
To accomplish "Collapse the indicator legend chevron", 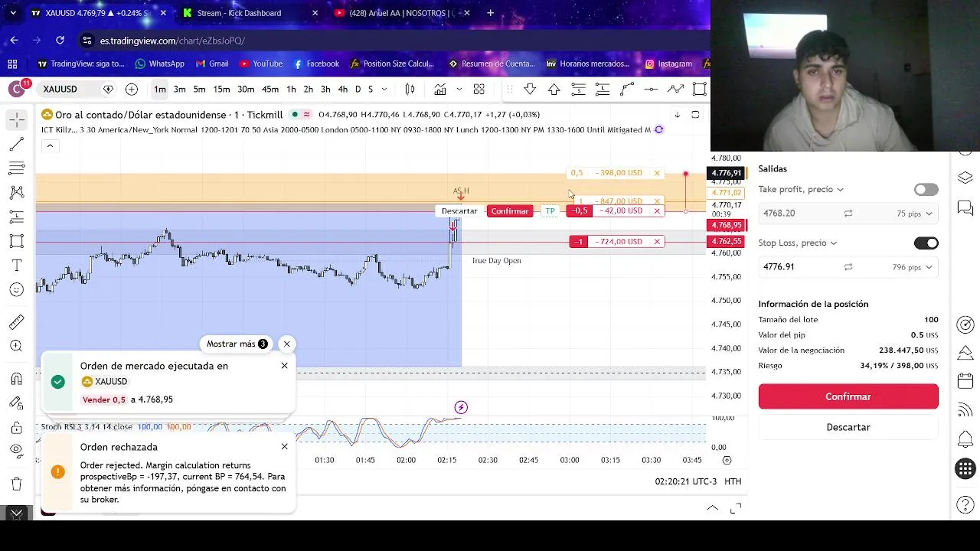I will point(50,145).
